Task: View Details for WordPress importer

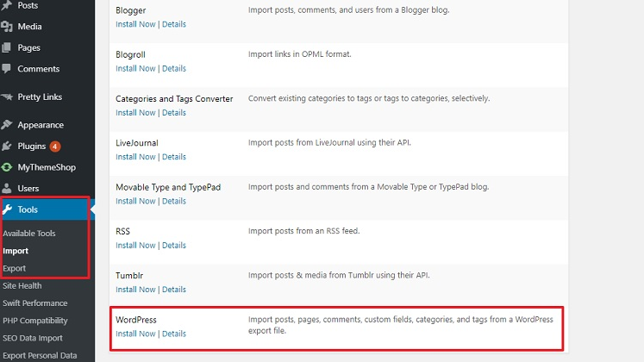Action: coord(174,334)
